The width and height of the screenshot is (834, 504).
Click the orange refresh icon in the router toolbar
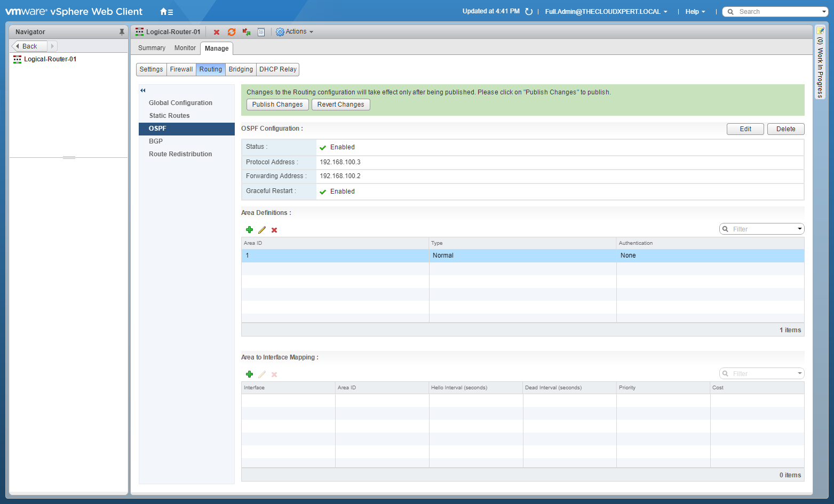click(232, 32)
